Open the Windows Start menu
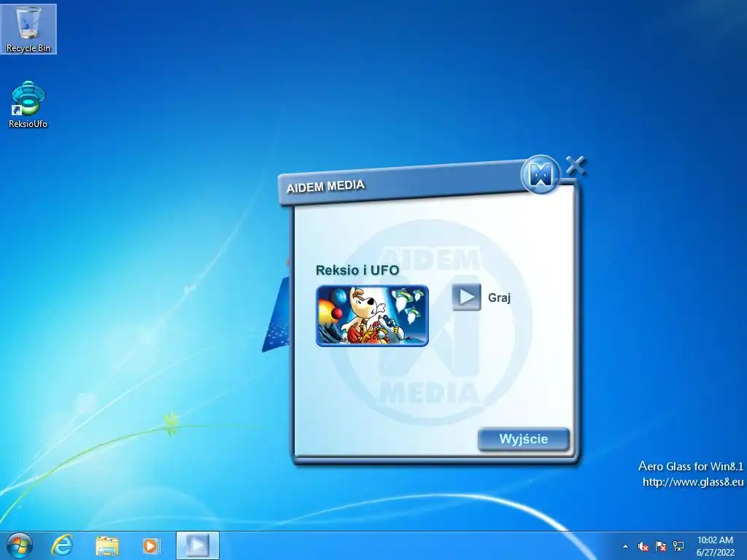 (x=20, y=545)
